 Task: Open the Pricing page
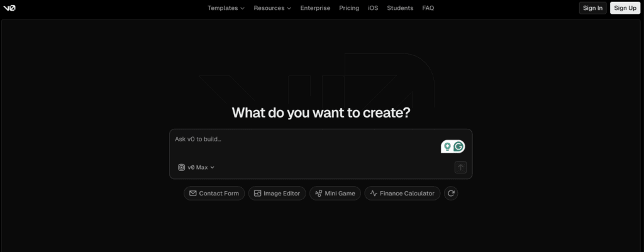point(349,8)
